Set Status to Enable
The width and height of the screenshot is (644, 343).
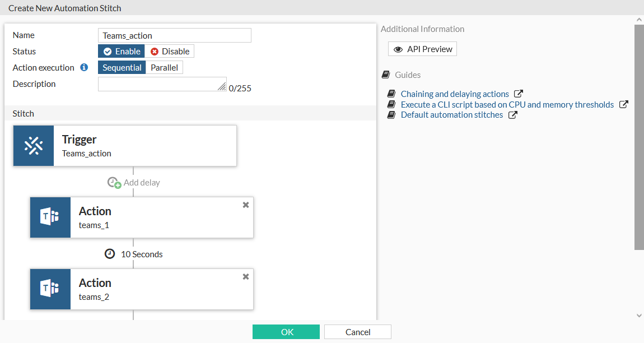(122, 52)
